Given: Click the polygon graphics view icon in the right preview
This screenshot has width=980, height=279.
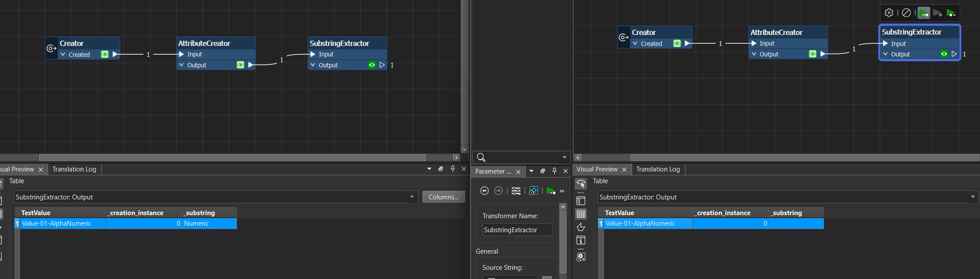Looking at the screenshot, I should point(581,227).
